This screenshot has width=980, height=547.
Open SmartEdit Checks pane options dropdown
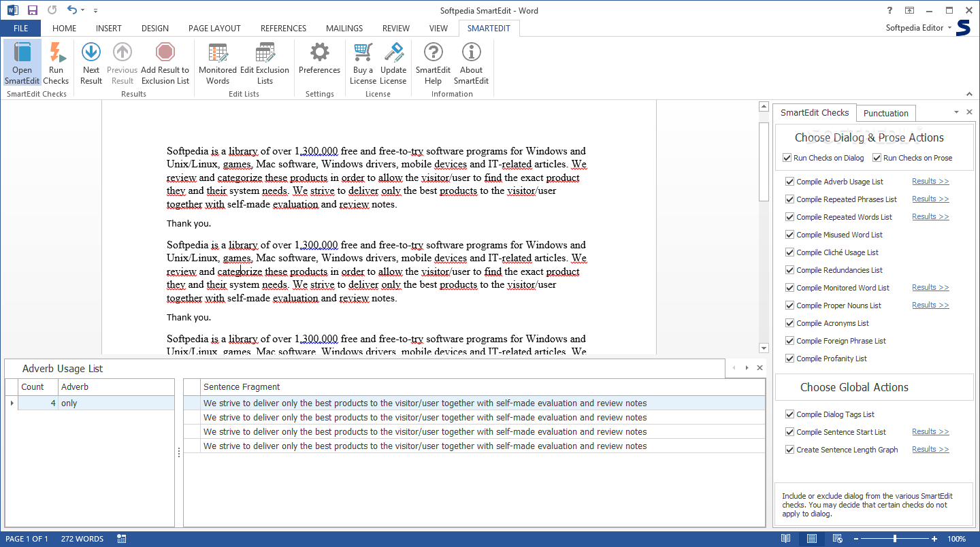coord(956,112)
